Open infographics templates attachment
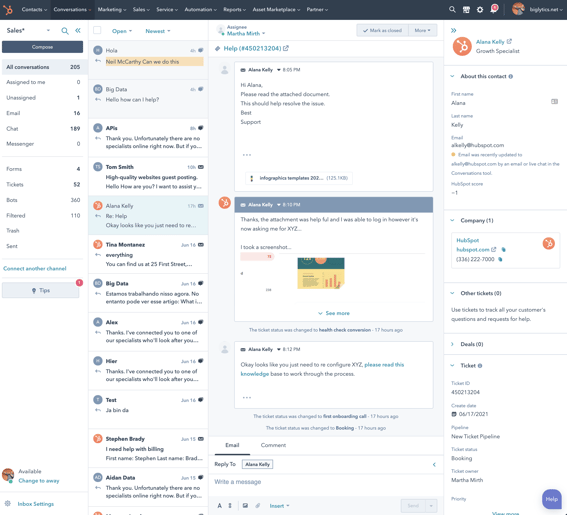This screenshot has height=515, width=567. click(299, 178)
